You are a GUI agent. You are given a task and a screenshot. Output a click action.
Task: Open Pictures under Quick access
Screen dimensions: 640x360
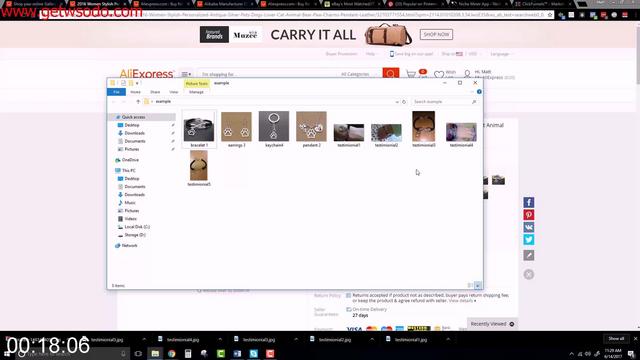131,149
